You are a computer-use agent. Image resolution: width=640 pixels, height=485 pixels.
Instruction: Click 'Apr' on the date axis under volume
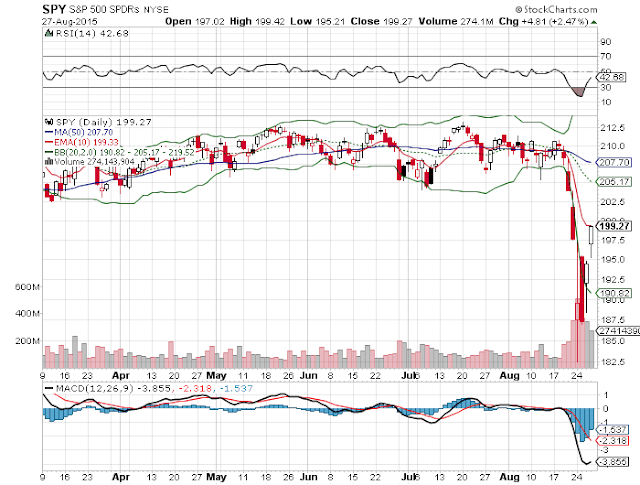[121, 376]
